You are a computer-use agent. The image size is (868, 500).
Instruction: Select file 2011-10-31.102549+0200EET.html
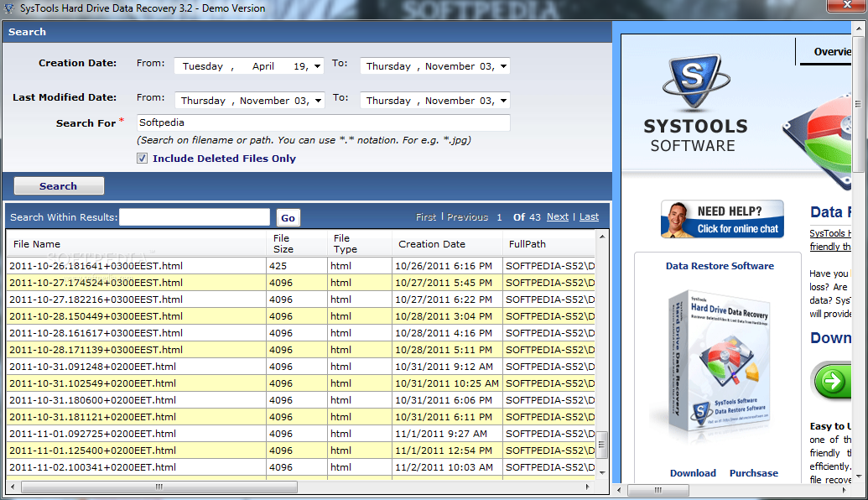pyautogui.click(x=92, y=383)
